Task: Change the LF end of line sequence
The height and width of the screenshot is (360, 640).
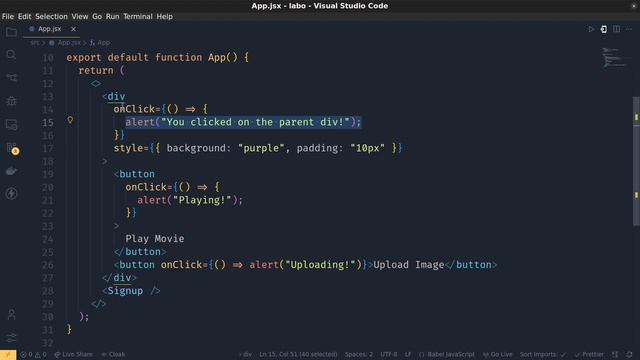Action: (x=408, y=355)
